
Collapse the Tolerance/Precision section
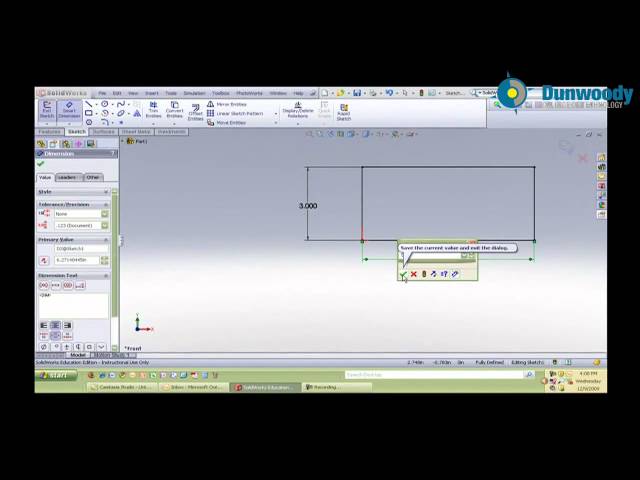pos(106,204)
